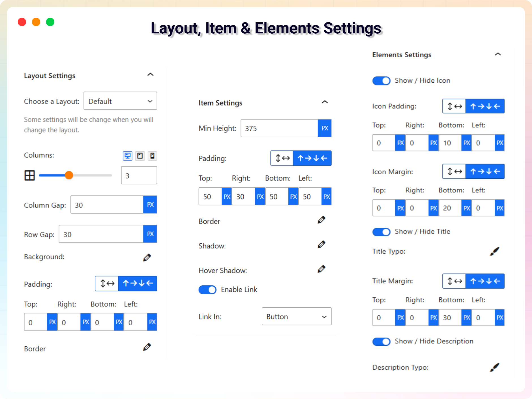Link Icon Margin values together
This screenshot has width=532, height=399.
[x=454, y=171]
